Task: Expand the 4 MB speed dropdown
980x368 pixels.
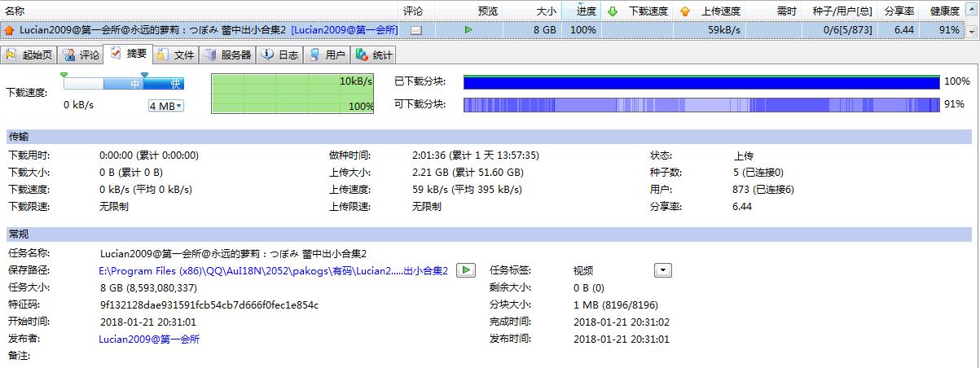Action: click(x=166, y=106)
